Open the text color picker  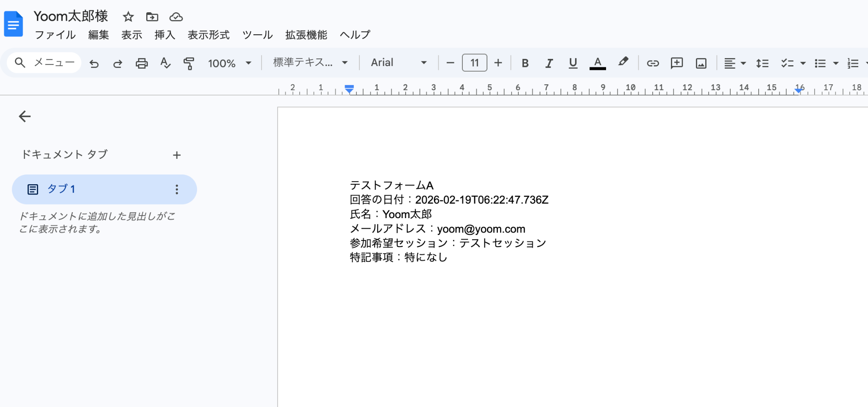[598, 64]
